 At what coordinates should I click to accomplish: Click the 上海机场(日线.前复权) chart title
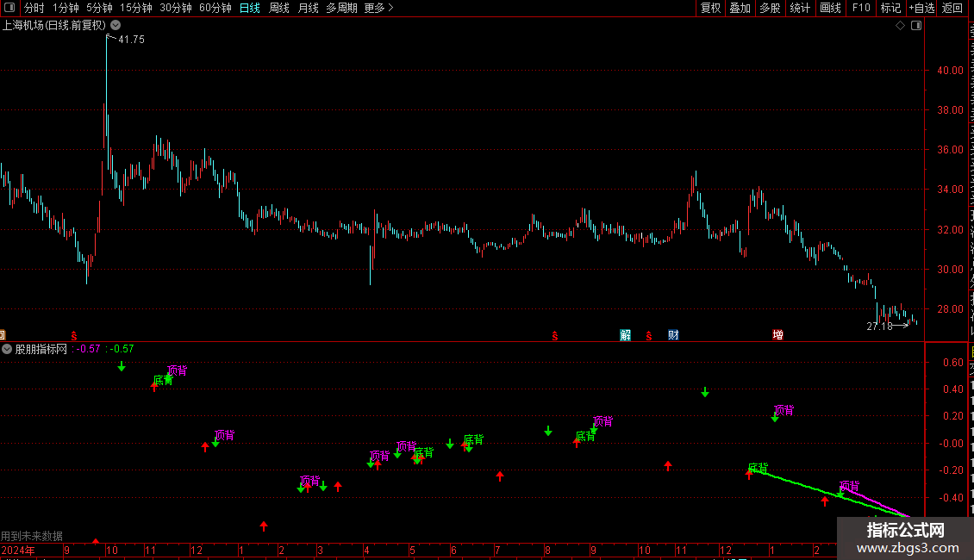tap(54, 26)
